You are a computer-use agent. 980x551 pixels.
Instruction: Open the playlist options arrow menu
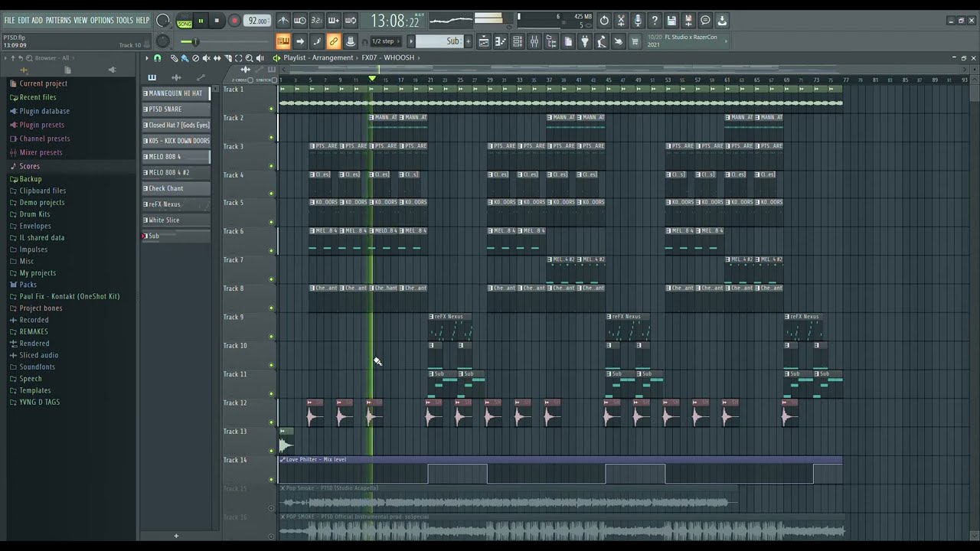[146, 58]
